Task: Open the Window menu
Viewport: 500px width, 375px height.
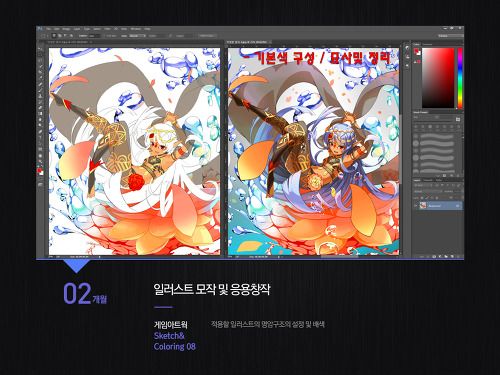Action: (135, 29)
